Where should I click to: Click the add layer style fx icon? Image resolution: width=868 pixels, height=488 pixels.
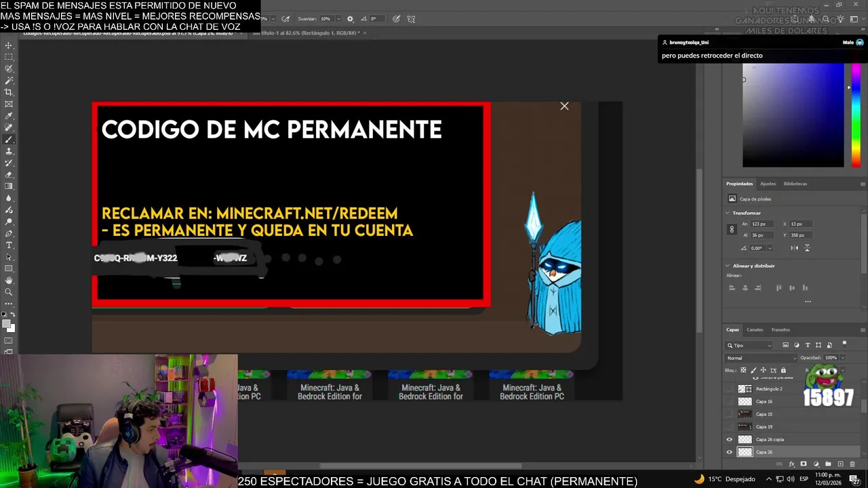pos(791,464)
